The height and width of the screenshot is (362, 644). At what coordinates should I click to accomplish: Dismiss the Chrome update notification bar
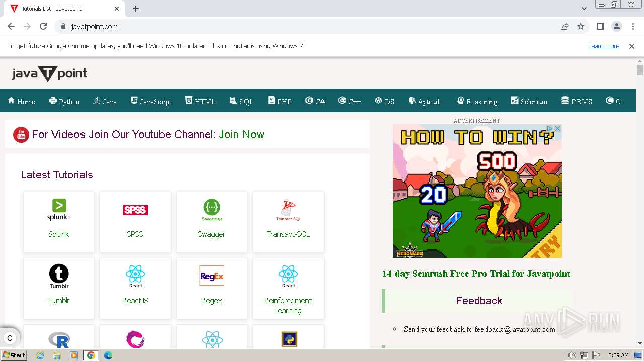632,46
